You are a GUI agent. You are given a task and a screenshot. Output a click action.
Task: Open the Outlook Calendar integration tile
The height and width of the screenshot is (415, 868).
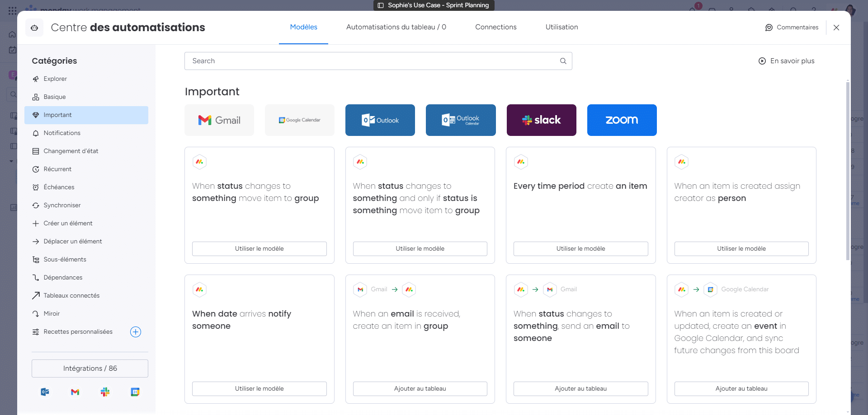[461, 120]
